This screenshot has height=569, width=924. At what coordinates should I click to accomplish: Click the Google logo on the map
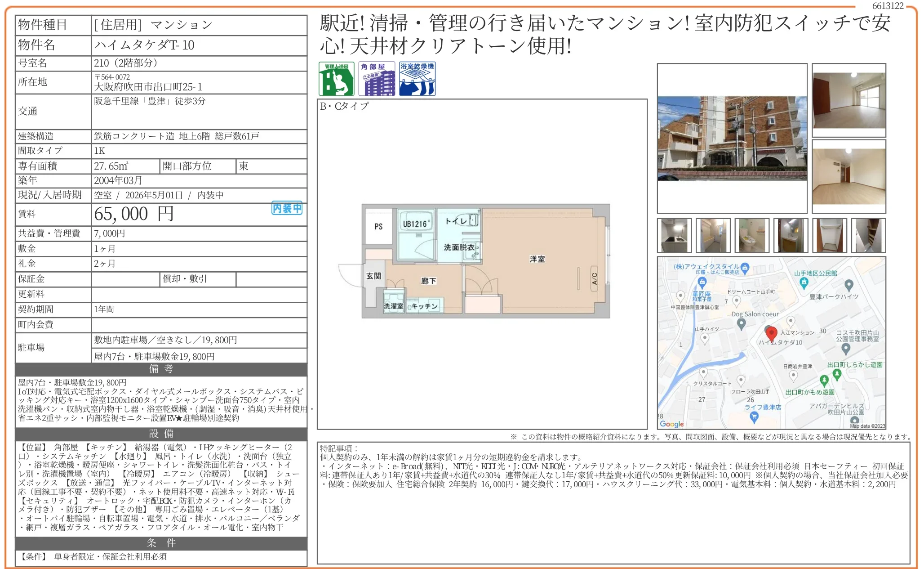coord(672,424)
